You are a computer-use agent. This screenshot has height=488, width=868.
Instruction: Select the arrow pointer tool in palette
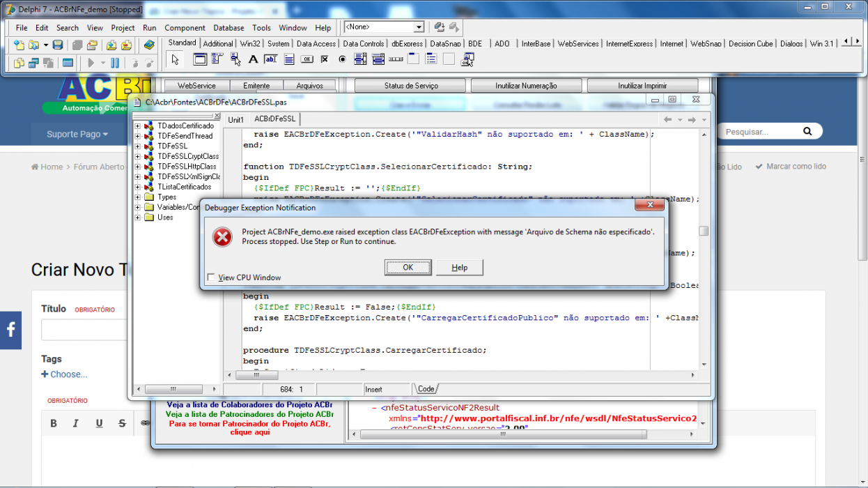click(x=175, y=60)
